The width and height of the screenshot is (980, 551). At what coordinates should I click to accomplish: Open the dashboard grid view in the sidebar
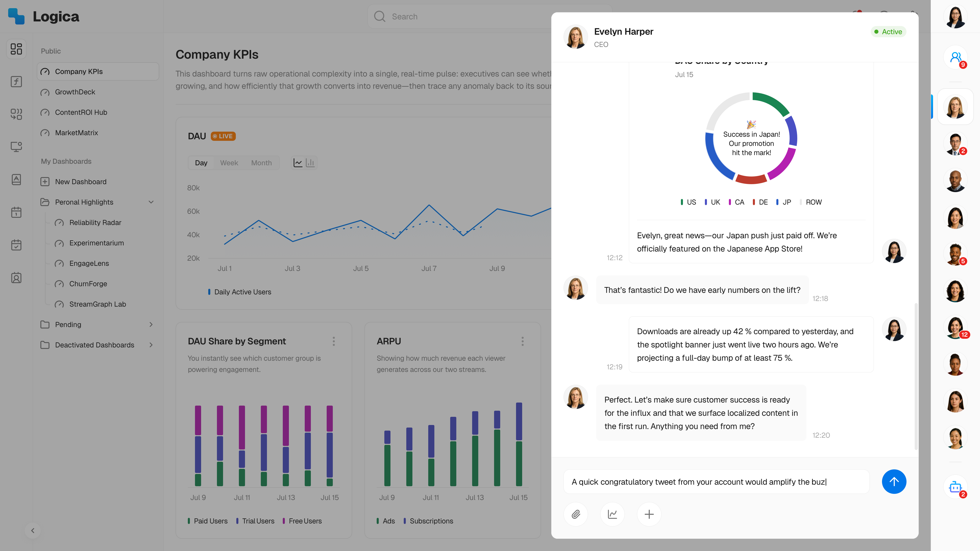pos(16,49)
